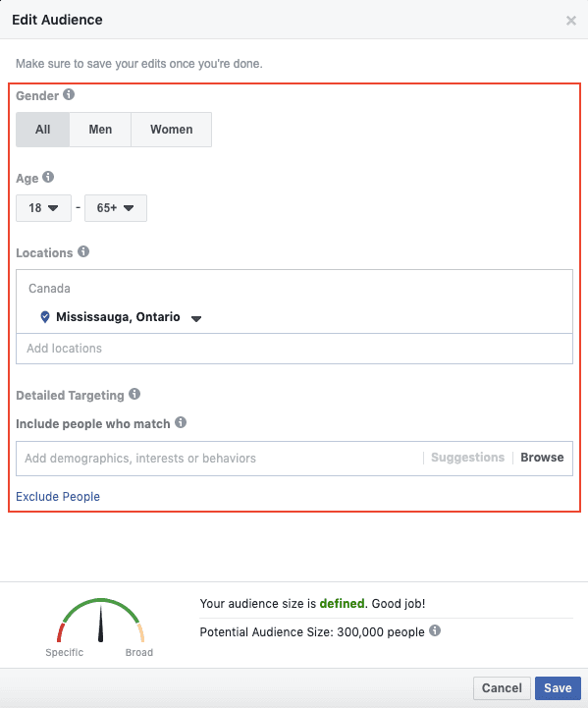Click the Gender info icon
Screen dimensions: 588x708
click(x=69, y=95)
